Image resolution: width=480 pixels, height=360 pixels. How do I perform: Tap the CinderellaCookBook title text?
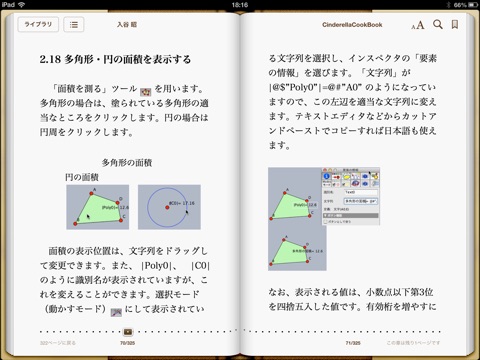click(x=352, y=25)
